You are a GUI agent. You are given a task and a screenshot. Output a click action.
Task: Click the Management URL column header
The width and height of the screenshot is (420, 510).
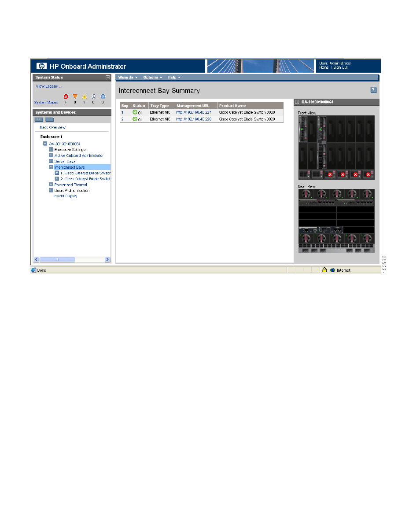196,106
